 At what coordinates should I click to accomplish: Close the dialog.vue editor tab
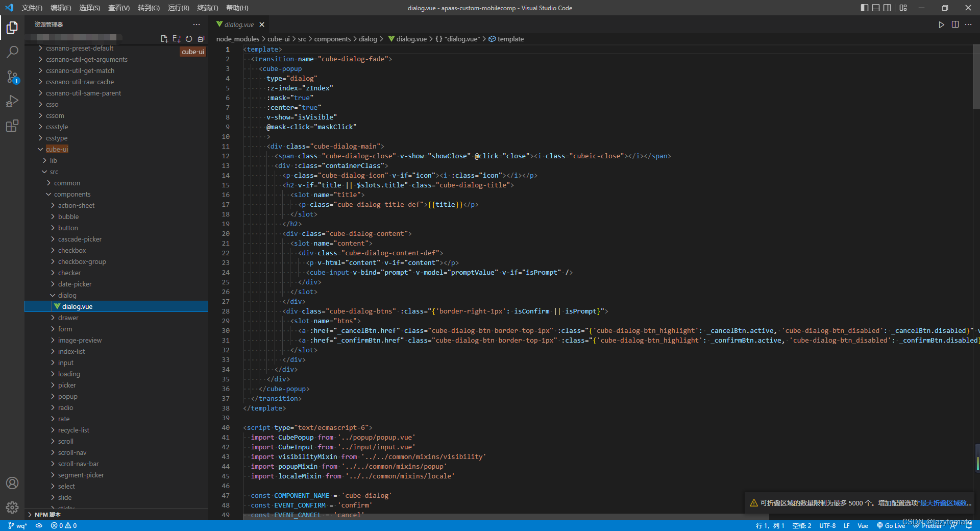tap(262, 25)
